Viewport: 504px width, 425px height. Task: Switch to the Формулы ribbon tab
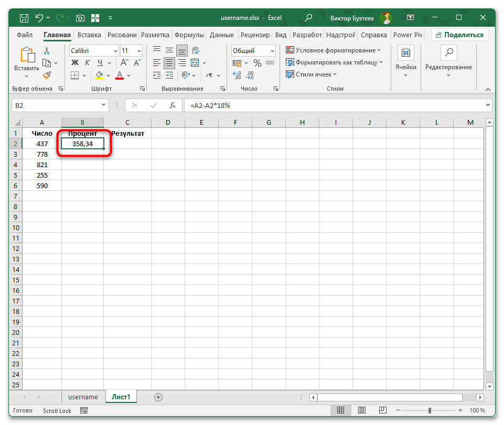(189, 35)
